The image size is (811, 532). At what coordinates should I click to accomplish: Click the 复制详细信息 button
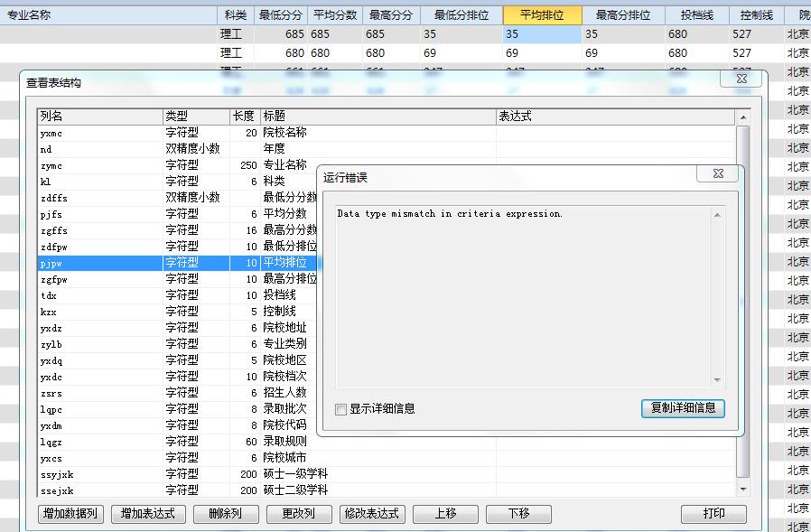[683, 408]
